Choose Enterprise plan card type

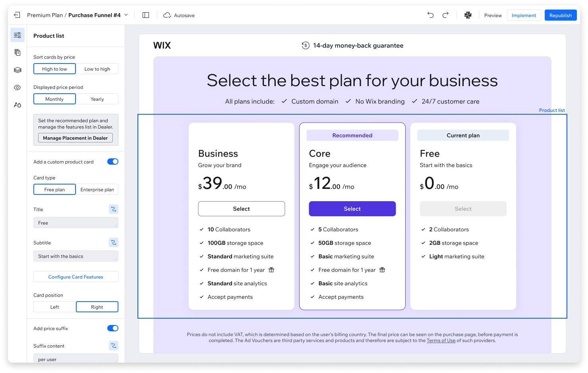click(97, 189)
